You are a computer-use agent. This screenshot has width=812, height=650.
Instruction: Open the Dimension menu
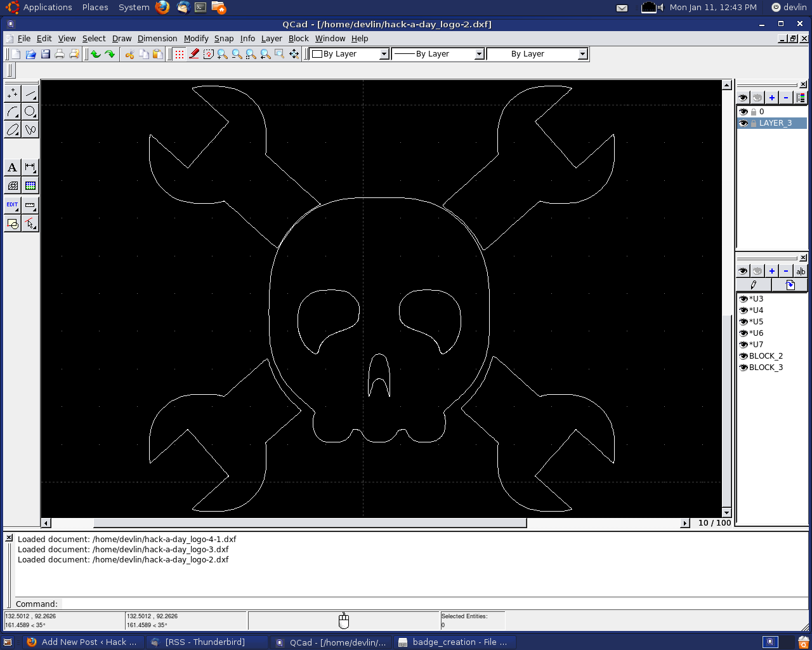pos(157,39)
